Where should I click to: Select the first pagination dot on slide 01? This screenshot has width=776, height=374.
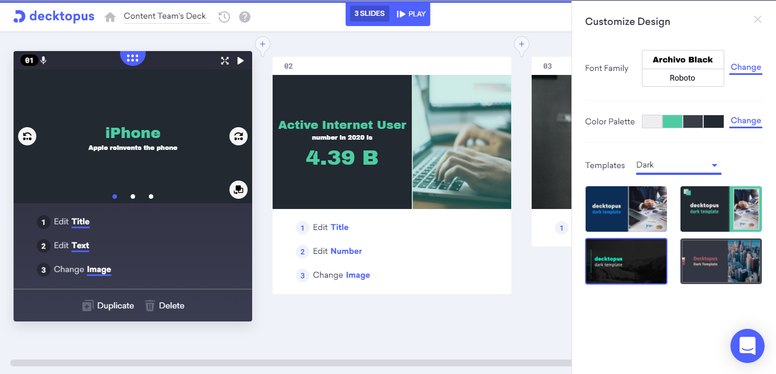[115, 196]
